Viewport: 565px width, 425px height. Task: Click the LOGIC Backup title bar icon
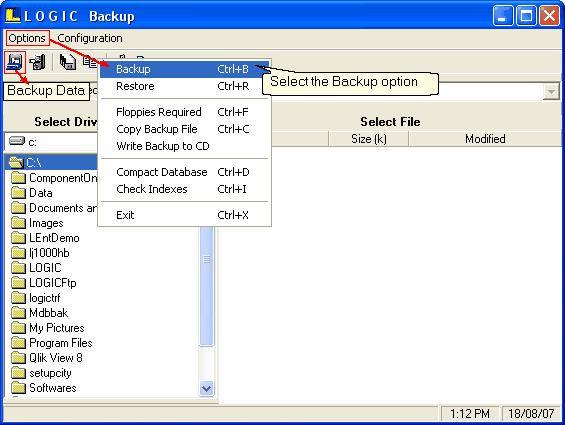pos(13,16)
